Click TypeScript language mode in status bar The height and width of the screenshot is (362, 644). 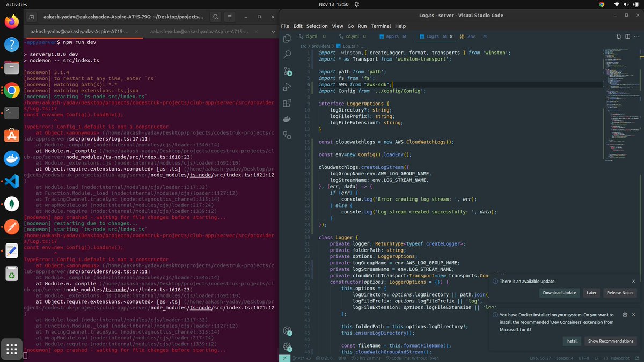tap(619, 358)
